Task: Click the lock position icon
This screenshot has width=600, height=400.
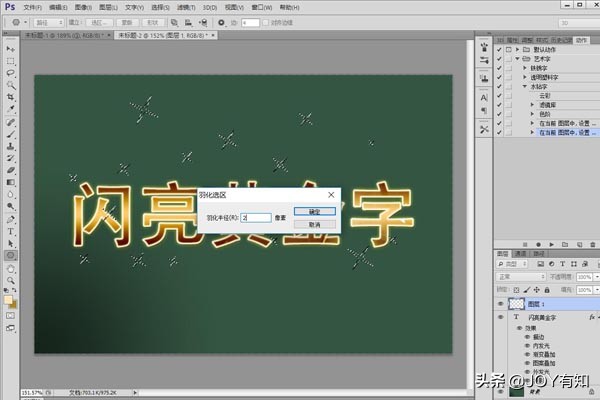Action: click(x=537, y=290)
